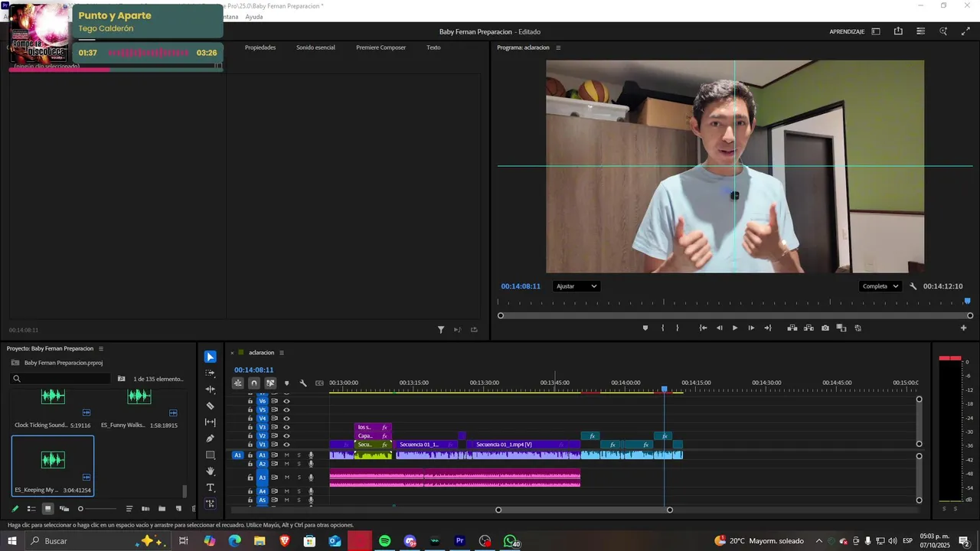Mute audio track A1
The image size is (980, 551).
287,455
